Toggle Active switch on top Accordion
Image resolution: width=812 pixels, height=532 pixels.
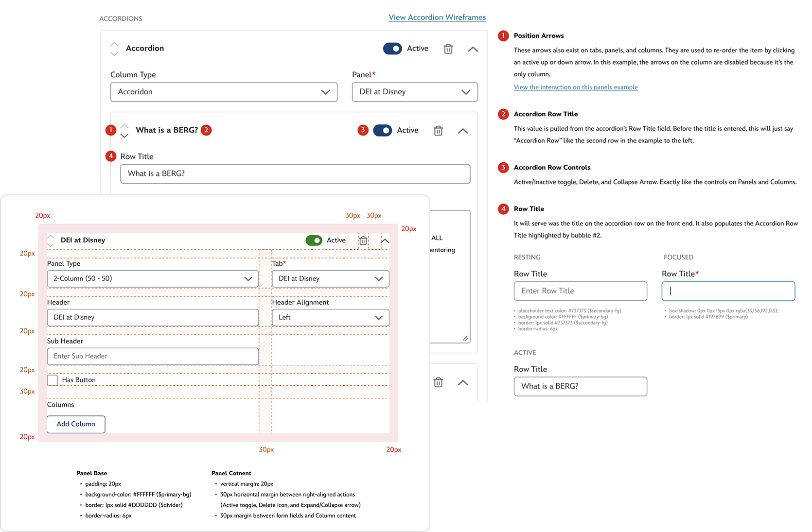(392, 49)
